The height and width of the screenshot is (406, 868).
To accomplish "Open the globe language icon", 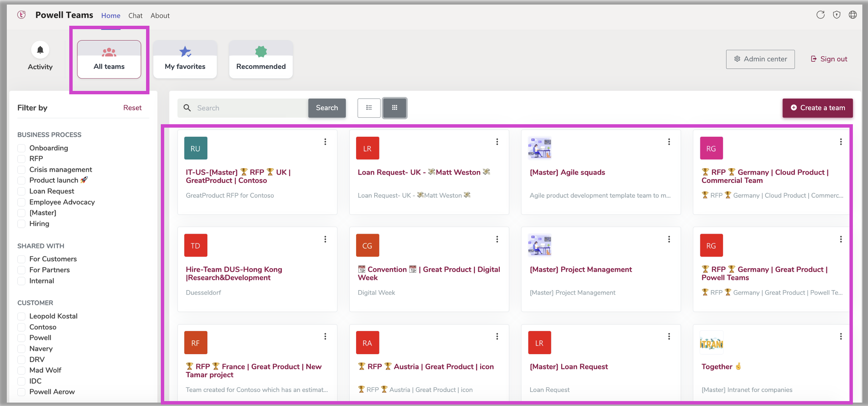I will 852,15.
